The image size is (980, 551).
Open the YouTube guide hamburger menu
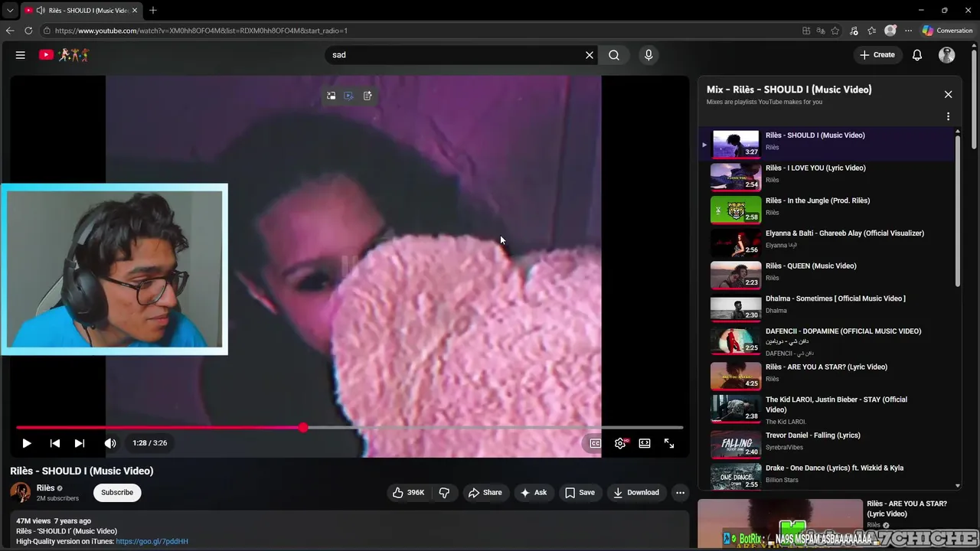21,55
